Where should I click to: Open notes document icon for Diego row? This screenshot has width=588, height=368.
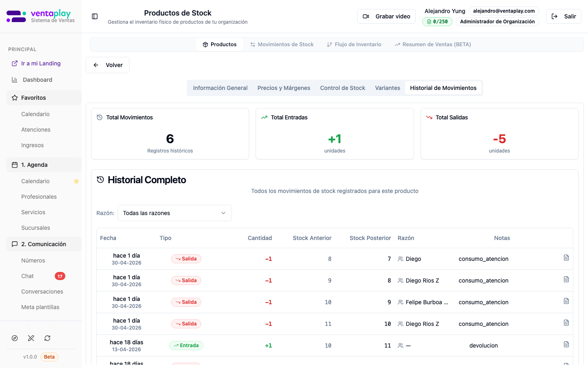click(566, 258)
